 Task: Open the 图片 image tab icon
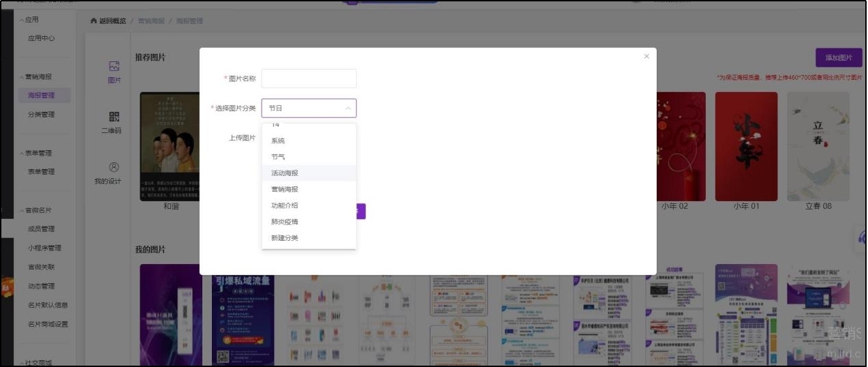[x=114, y=67]
